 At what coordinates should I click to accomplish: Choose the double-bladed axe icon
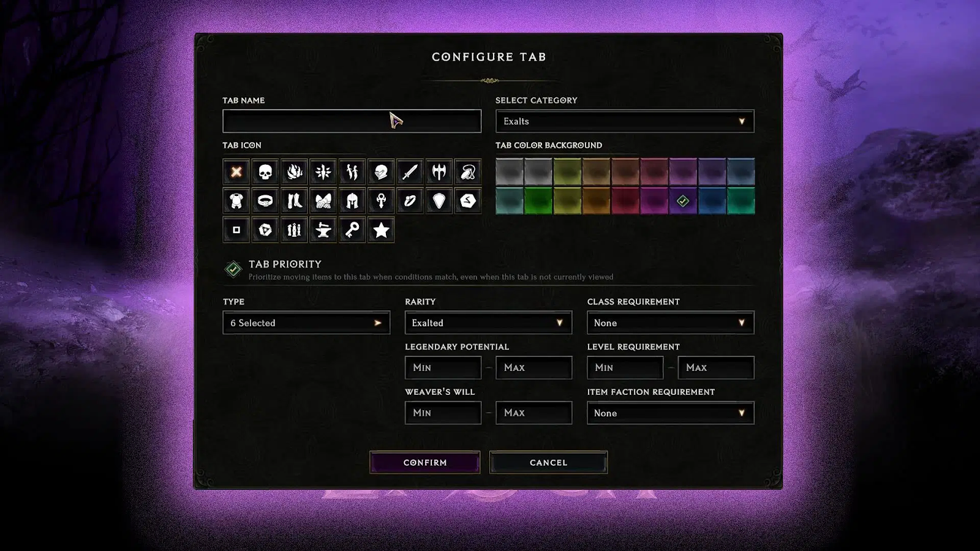[x=439, y=172]
